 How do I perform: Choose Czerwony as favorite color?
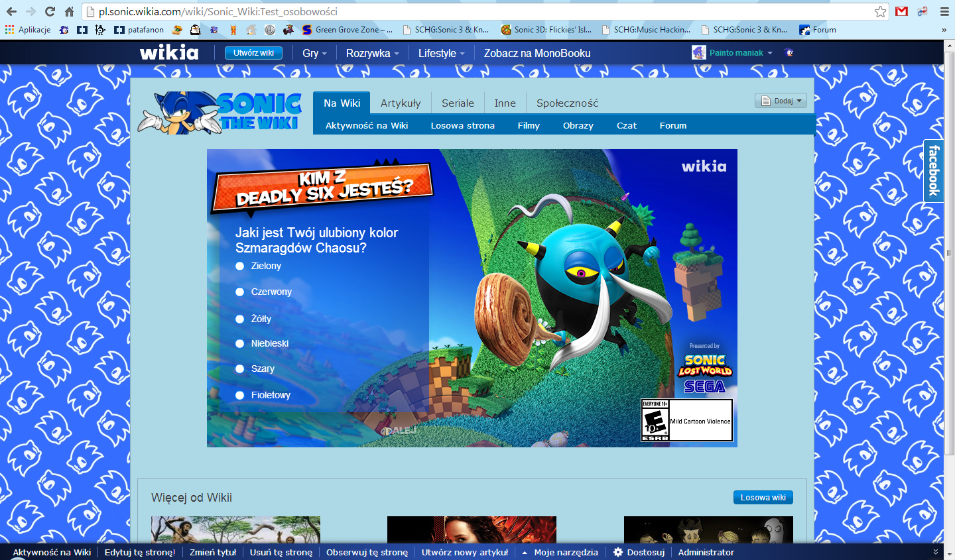point(240,292)
